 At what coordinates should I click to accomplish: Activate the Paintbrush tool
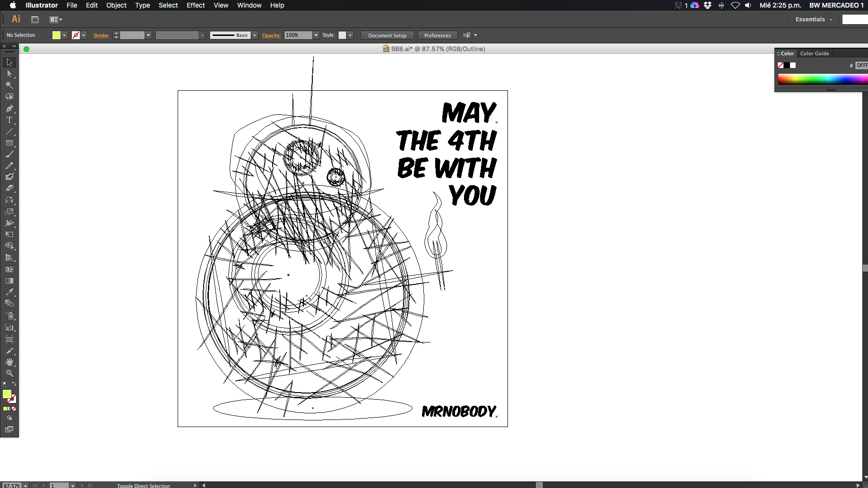pos(9,154)
